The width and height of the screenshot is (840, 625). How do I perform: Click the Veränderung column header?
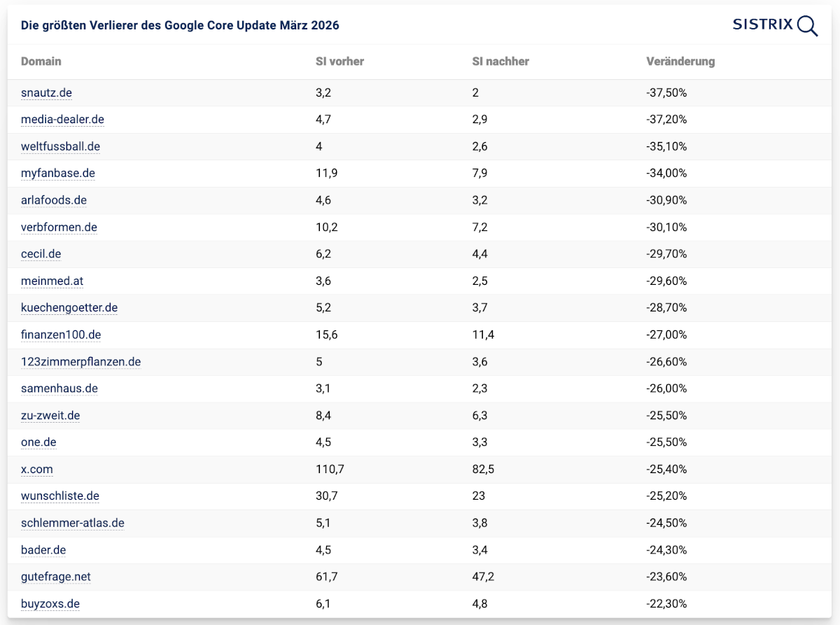click(680, 62)
